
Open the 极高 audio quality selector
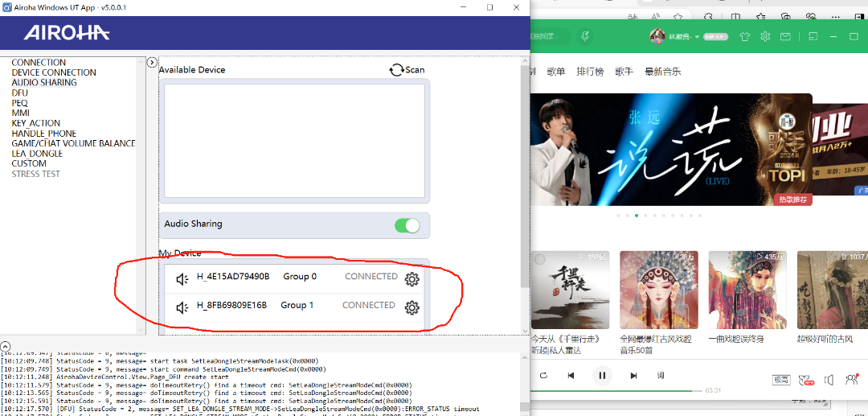point(781,380)
